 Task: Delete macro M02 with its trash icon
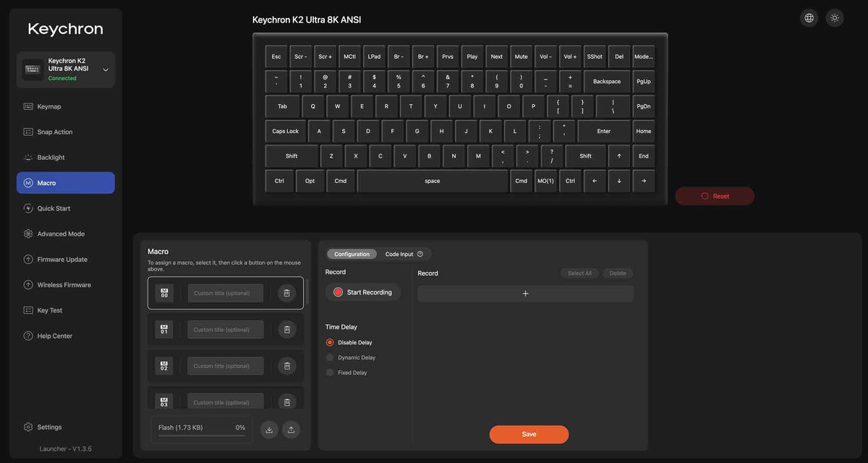286,366
